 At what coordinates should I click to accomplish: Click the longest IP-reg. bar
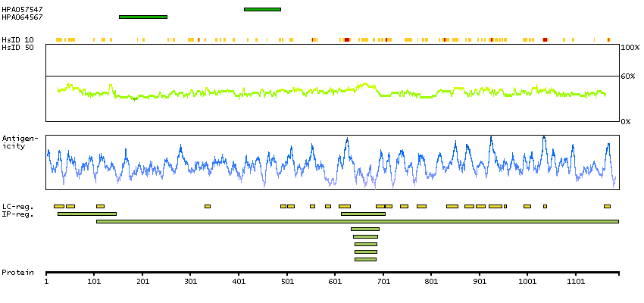point(357,221)
